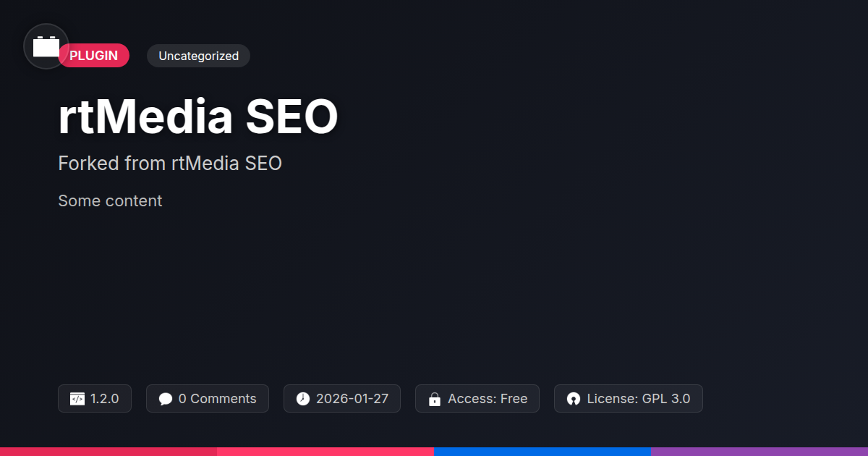Open the 0 Comments badge
Viewport: 868px width, 456px height.
click(x=208, y=399)
